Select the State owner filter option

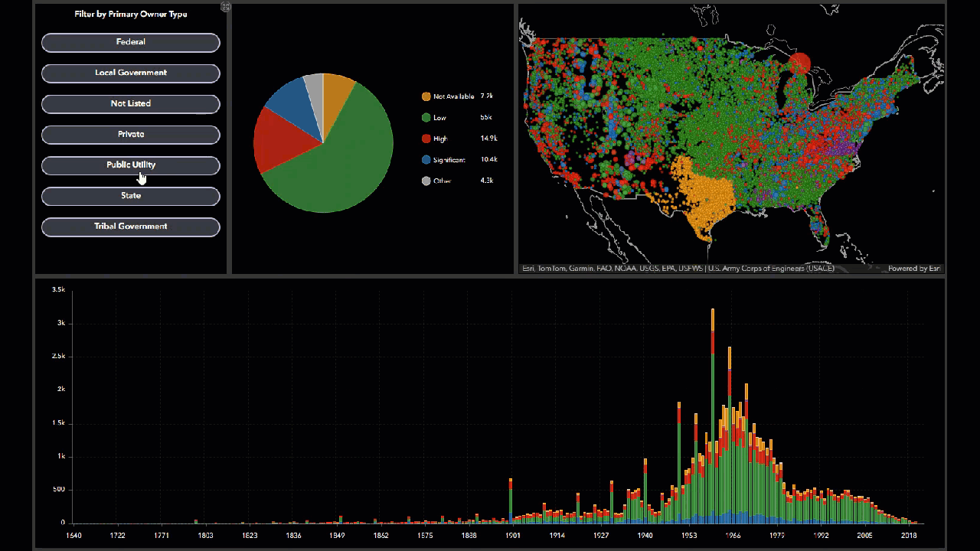(131, 195)
